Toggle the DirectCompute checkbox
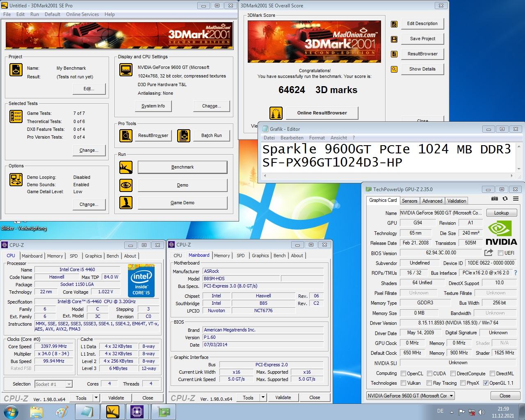The image size is (525, 420). [x=453, y=374]
